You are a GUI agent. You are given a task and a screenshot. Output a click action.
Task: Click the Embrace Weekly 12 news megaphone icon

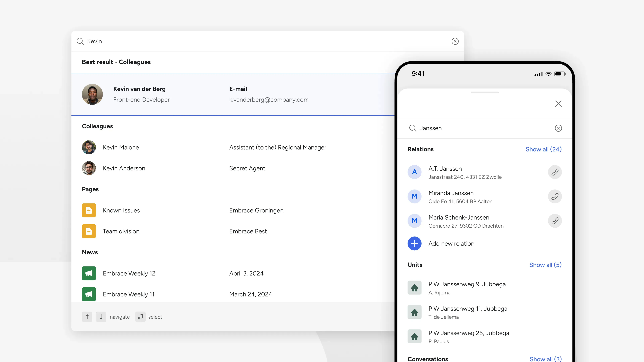click(89, 273)
